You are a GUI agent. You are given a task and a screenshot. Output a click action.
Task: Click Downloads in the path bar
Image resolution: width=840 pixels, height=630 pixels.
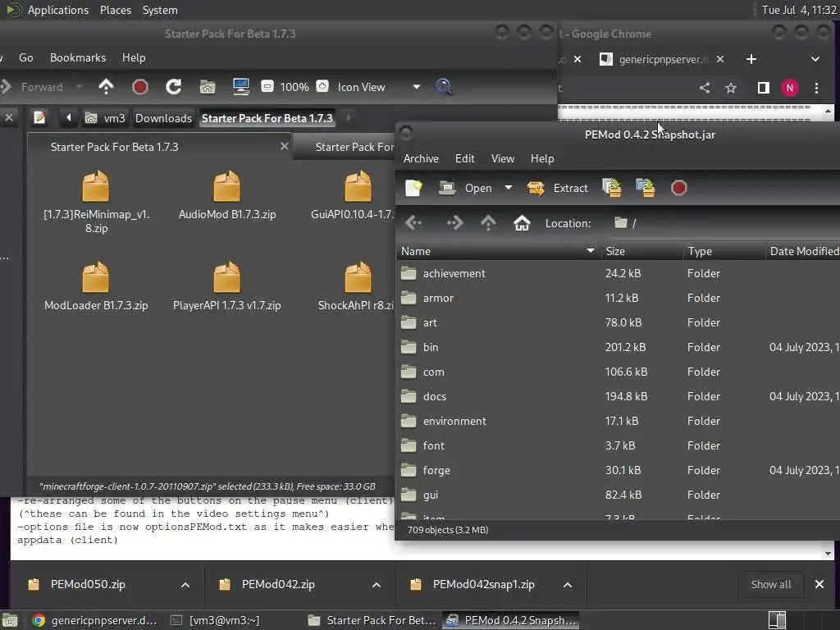(163, 118)
